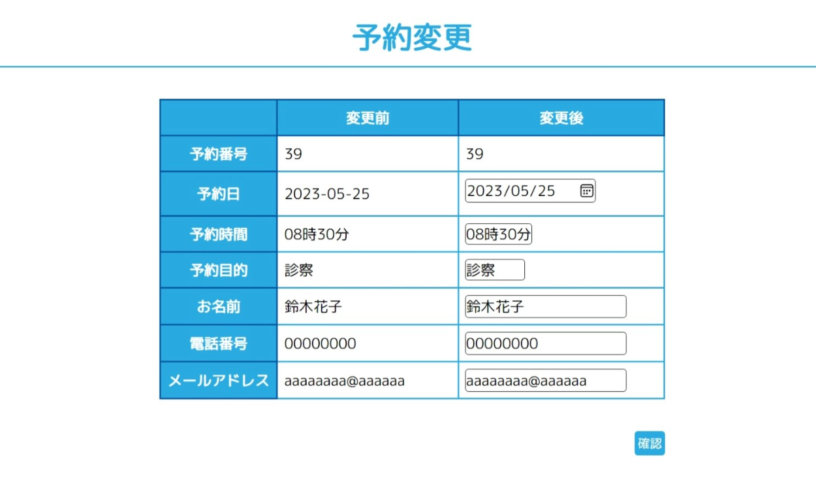
Task: Click the お名前 row label
Action: pos(219,307)
